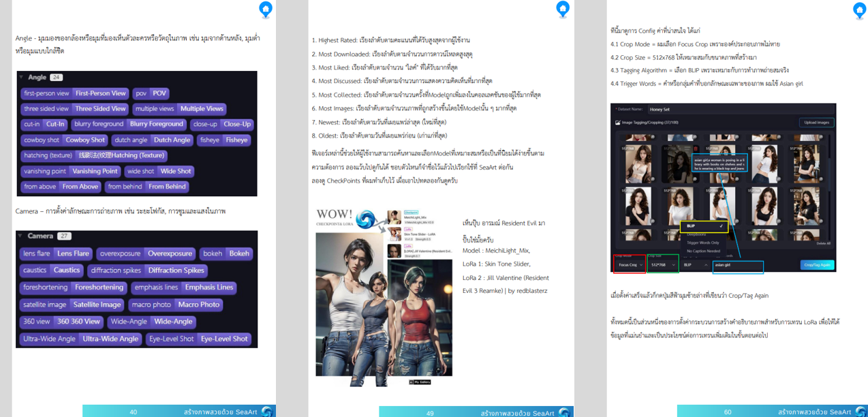Screen dimensions: 868x417
Task: Select the 360 View tag chip
Action: 62,322
